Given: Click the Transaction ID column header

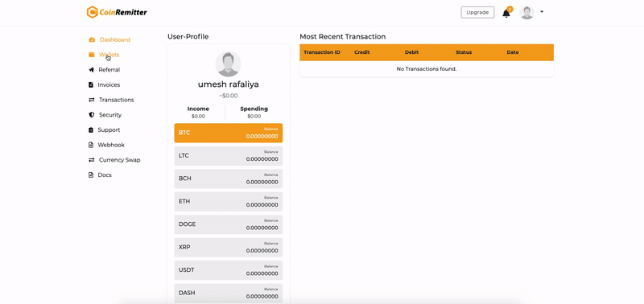Looking at the screenshot, I should coord(321,52).
